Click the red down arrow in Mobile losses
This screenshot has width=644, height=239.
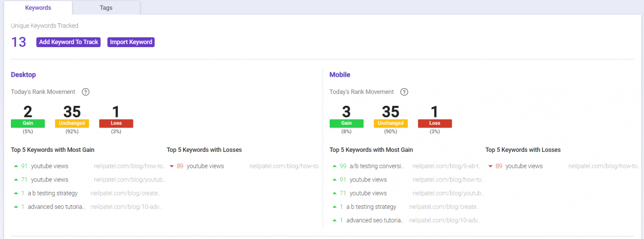tap(490, 166)
